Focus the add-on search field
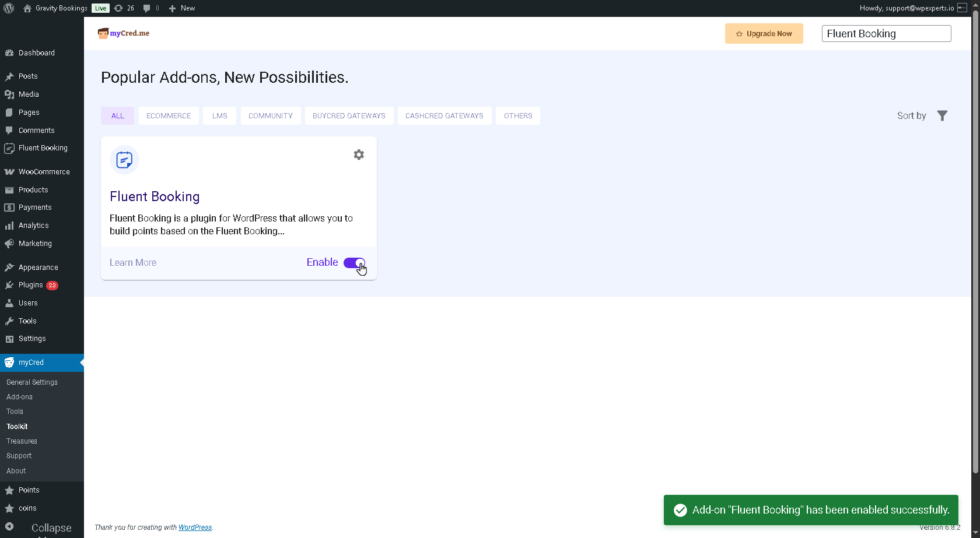Image resolution: width=980 pixels, height=538 pixels. (x=886, y=34)
